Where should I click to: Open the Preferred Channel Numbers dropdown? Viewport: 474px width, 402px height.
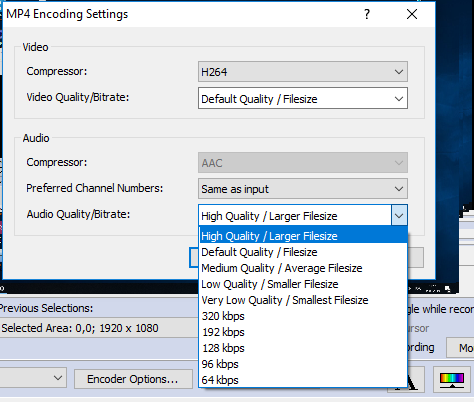tap(303, 189)
